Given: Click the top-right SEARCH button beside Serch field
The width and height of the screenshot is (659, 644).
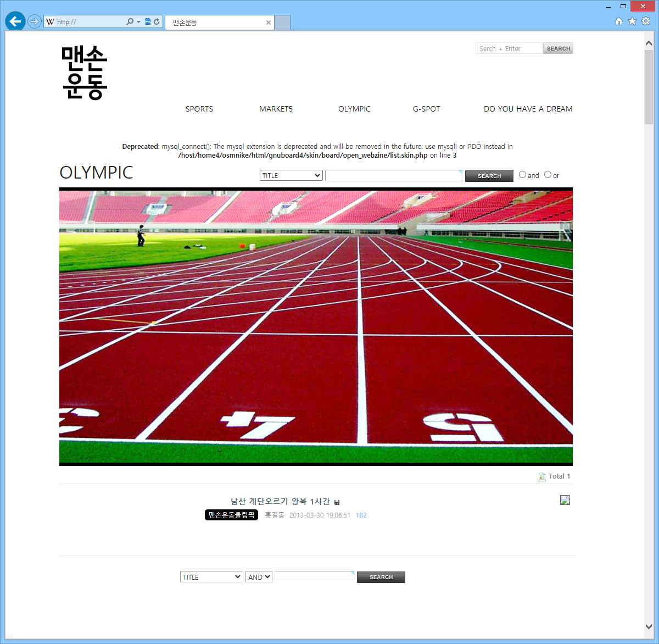Looking at the screenshot, I should (x=558, y=48).
